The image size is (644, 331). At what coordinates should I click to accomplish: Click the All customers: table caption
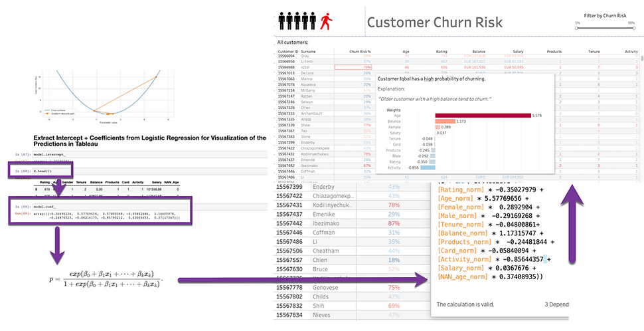[292, 43]
